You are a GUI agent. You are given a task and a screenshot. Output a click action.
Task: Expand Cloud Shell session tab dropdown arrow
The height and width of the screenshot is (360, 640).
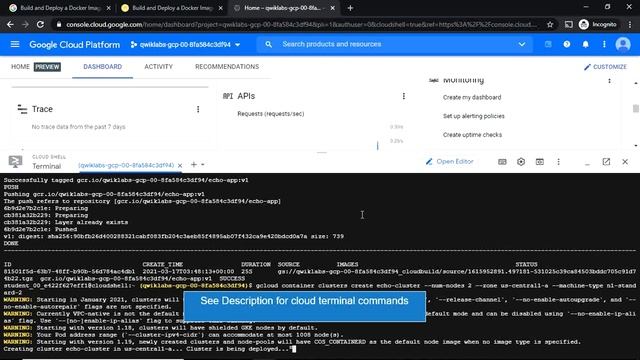(203, 165)
